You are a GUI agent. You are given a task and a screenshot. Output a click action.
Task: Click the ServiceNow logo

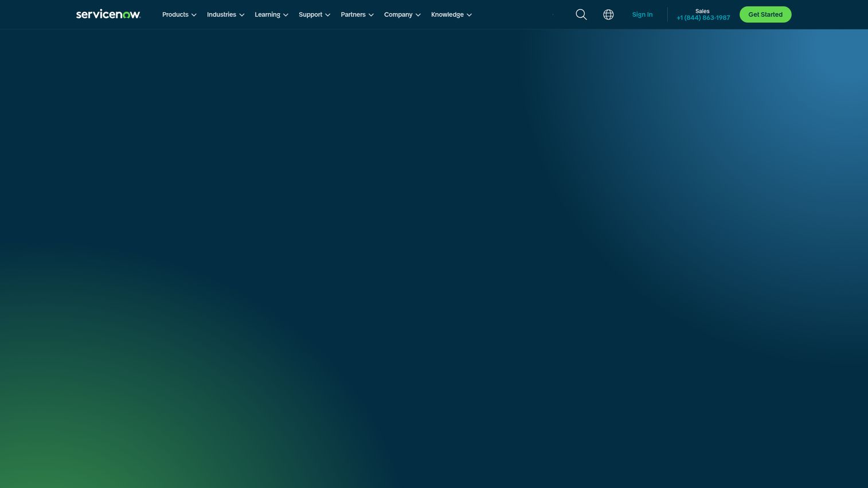click(108, 14)
